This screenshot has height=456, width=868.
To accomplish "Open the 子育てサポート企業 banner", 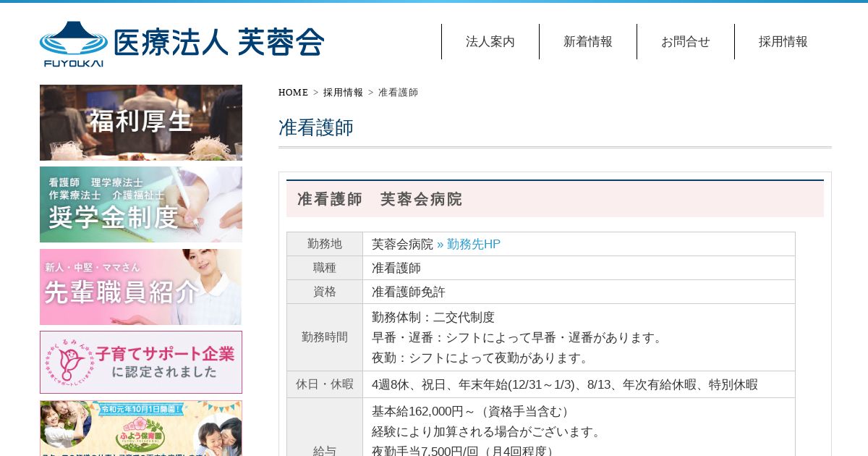I will coord(141,363).
